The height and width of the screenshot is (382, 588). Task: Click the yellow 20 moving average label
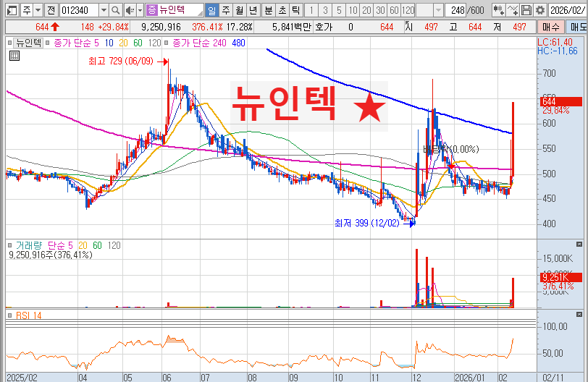click(123, 43)
